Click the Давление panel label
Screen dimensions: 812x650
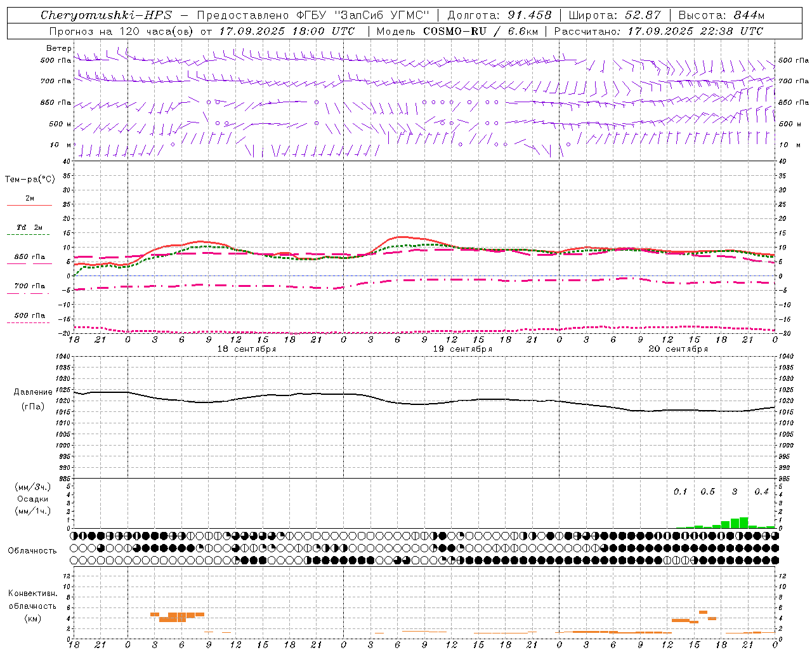[x=33, y=392]
